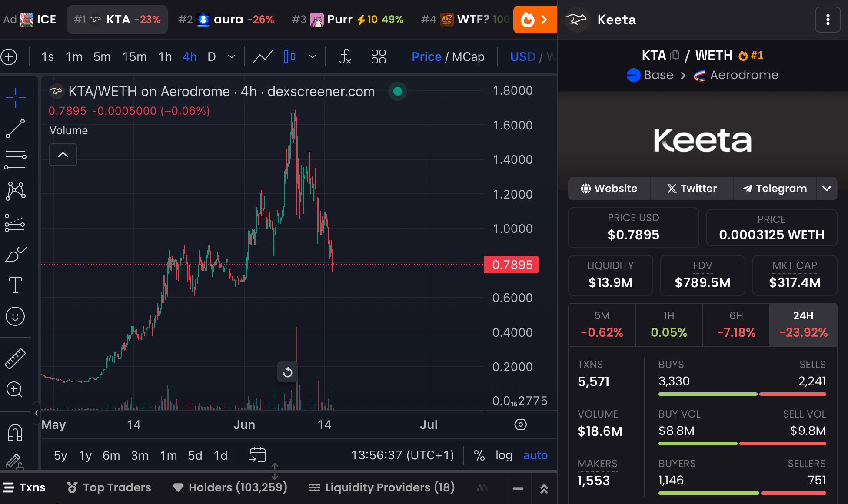Open the Top Traders tab
The image size is (848, 504).
pyautogui.click(x=109, y=487)
